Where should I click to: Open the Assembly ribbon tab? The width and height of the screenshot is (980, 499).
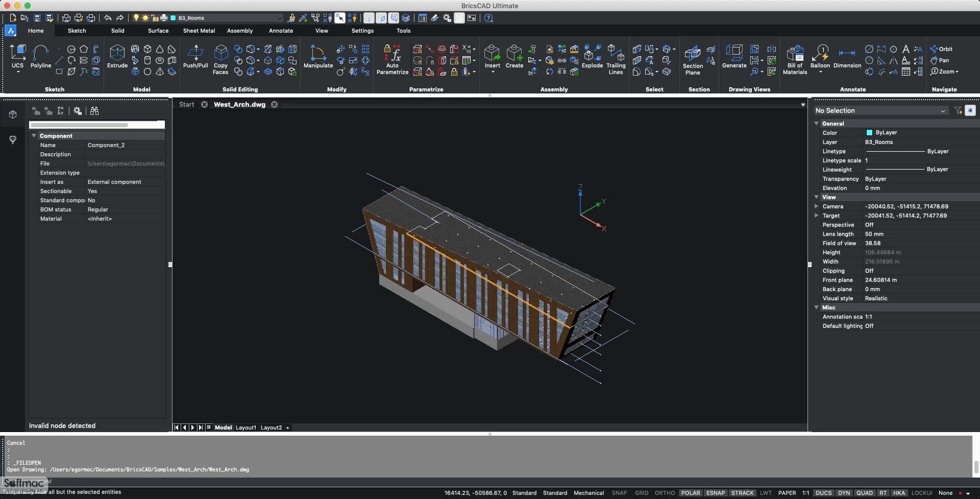240,31
